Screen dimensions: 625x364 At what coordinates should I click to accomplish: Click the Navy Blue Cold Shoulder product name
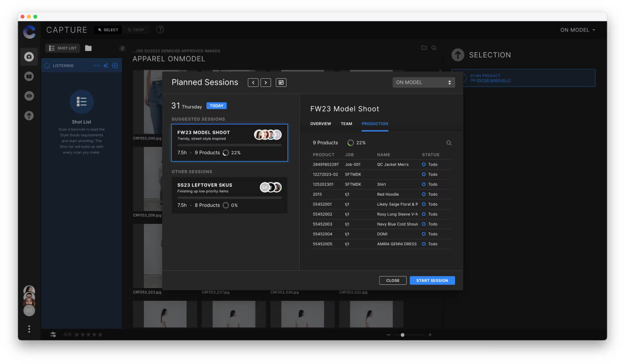398,224
